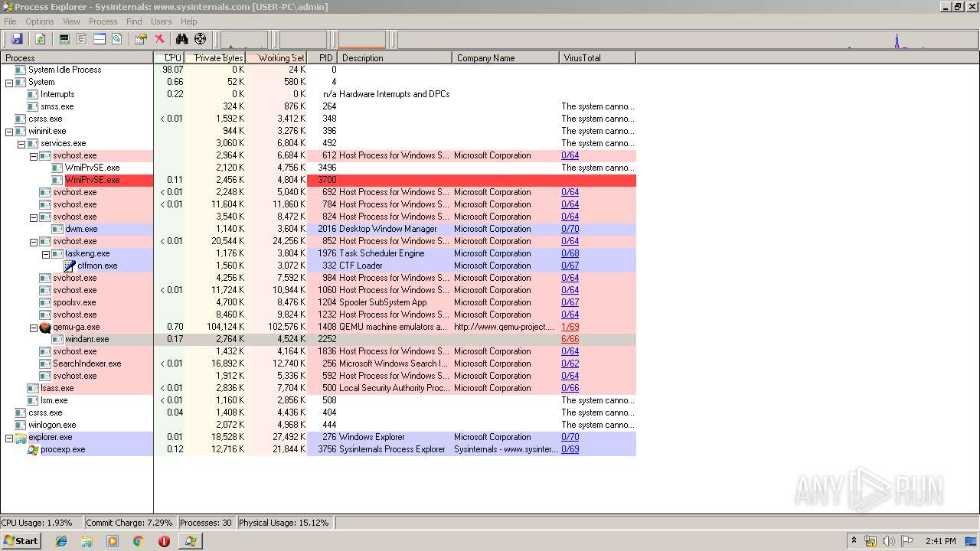Open the File menu

point(10,21)
